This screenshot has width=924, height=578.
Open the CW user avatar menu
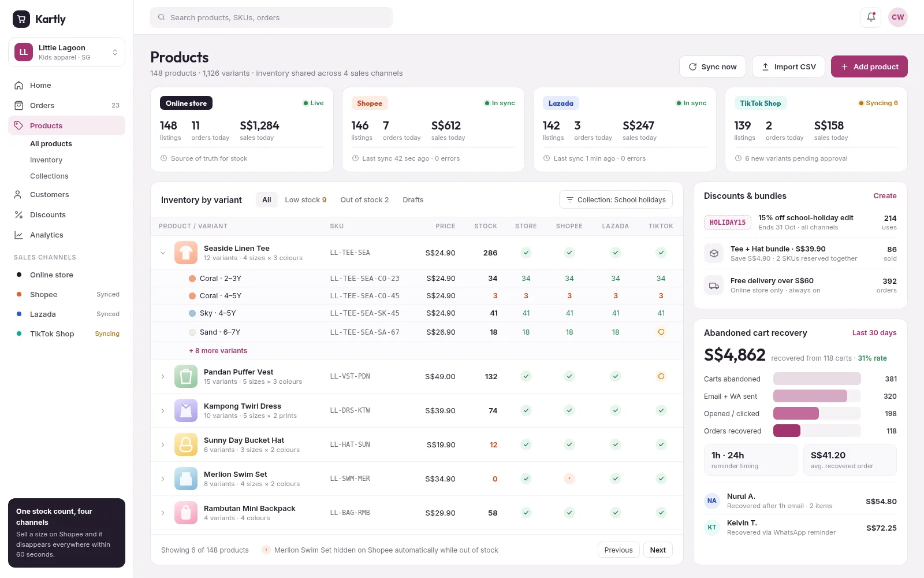tap(897, 17)
